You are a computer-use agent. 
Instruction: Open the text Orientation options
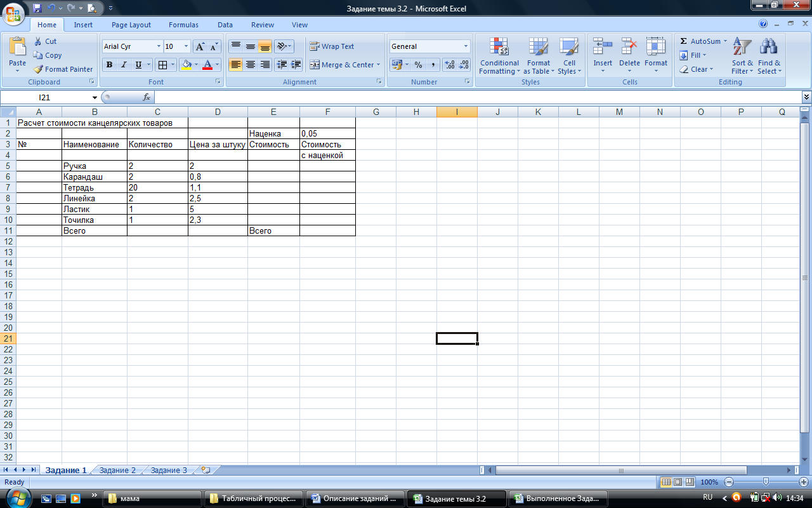pyautogui.click(x=284, y=46)
